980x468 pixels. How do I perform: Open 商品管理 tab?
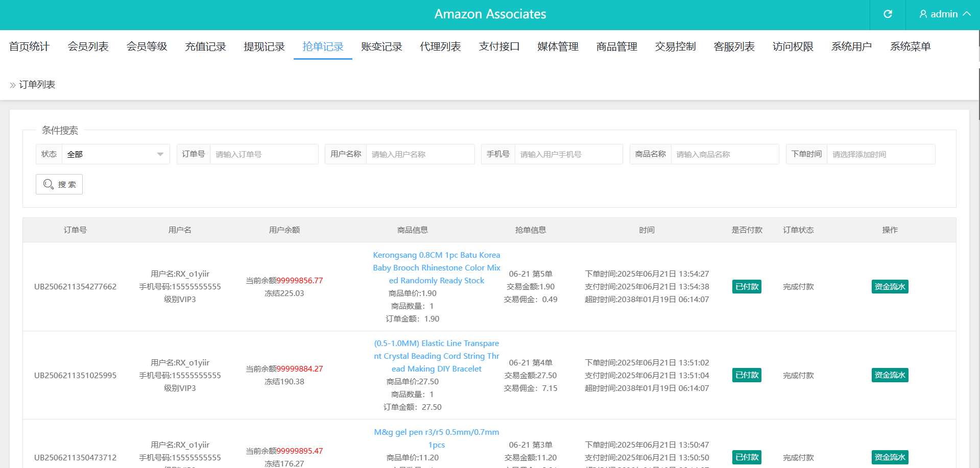tap(616, 46)
